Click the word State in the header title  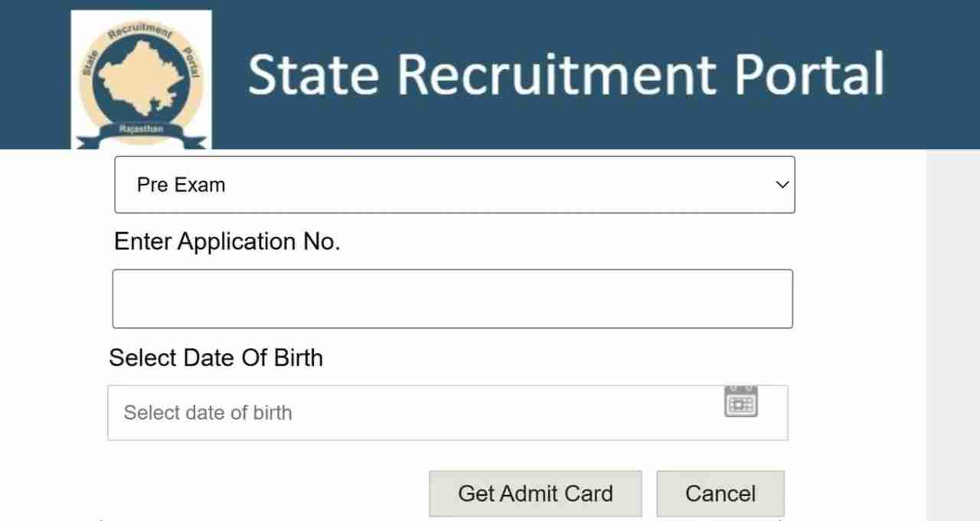[313, 74]
